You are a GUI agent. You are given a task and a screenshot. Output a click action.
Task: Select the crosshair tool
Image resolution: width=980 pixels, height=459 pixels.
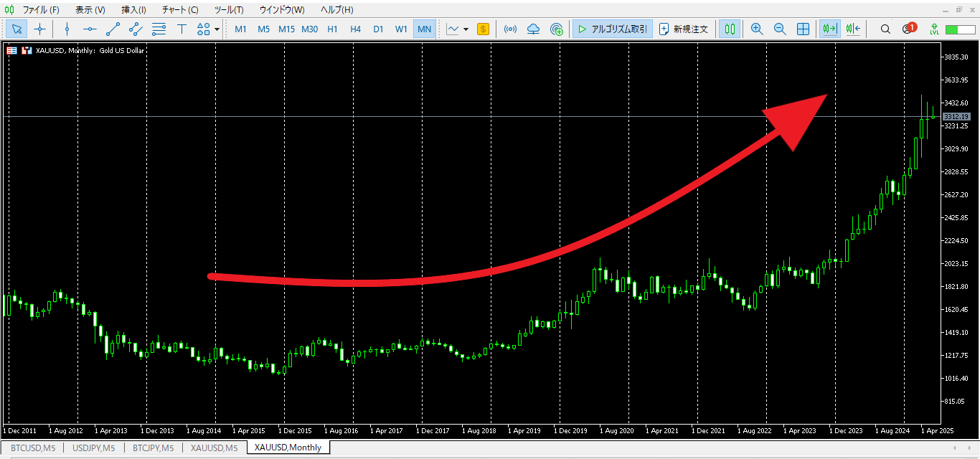39,29
